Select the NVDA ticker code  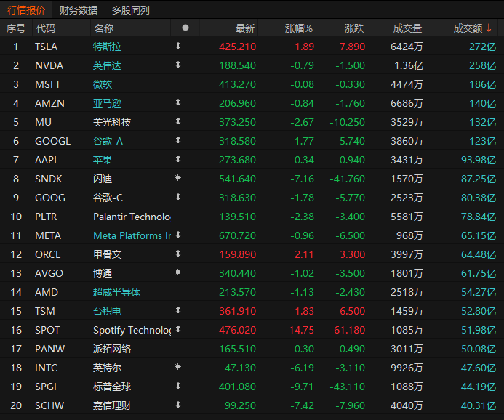click(49, 66)
